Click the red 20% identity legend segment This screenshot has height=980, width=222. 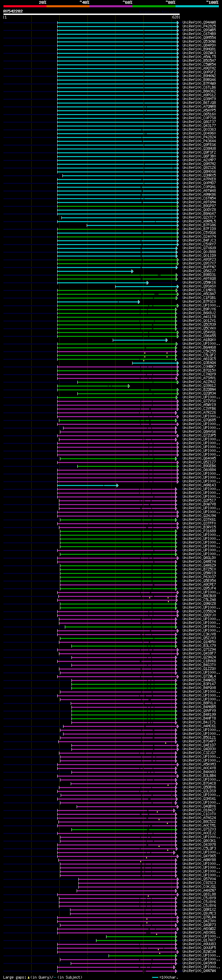tap(25, 6)
